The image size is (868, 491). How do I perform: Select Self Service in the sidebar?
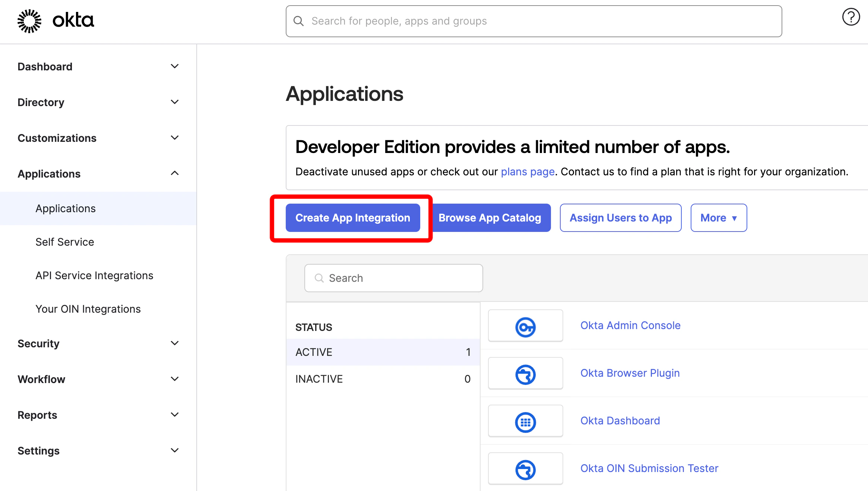tap(64, 242)
